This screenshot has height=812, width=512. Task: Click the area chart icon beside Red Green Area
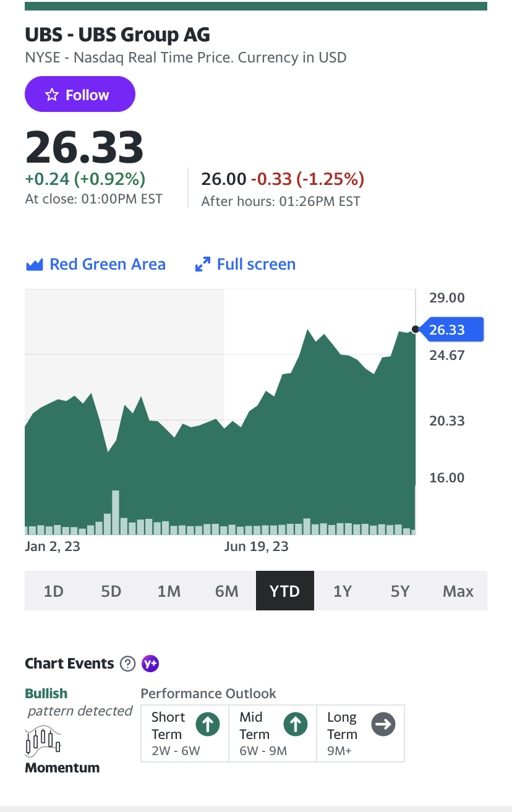[x=34, y=265]
